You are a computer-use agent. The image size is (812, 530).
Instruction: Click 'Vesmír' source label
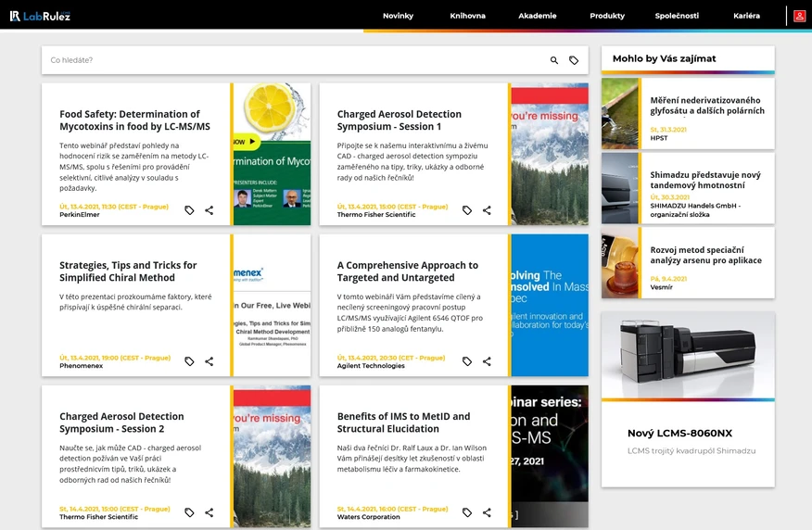click(x=661, y=287)
